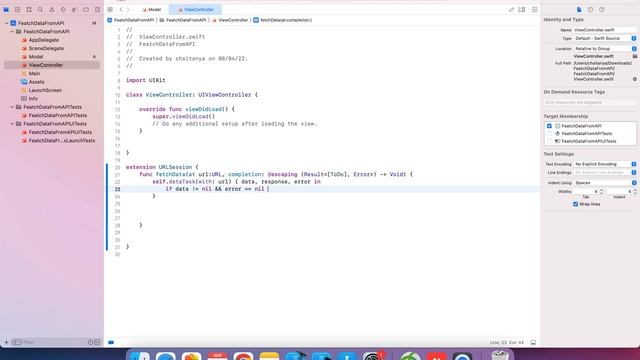Open the Breakpoint navigator
The height and width of the screenshot is (360, 640).
(86, 9)
